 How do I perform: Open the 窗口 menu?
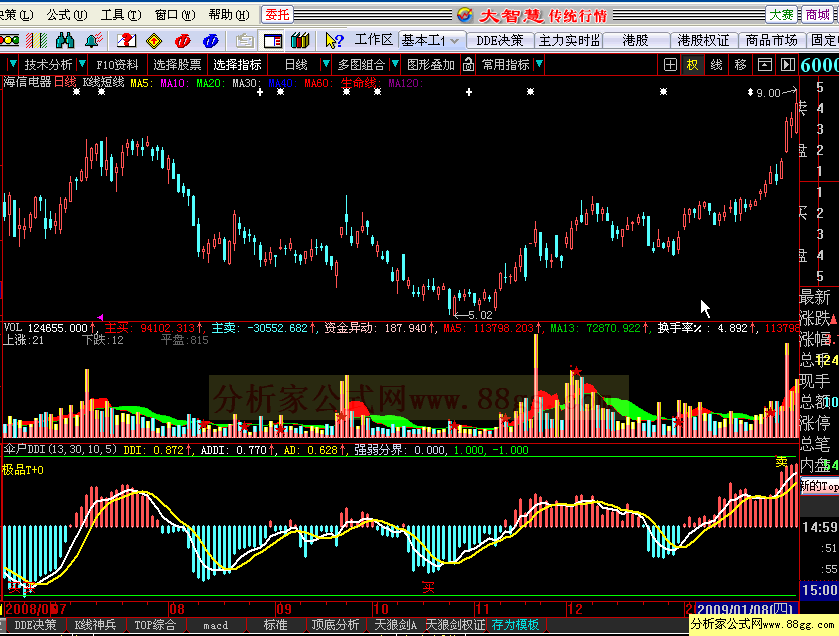175,14
